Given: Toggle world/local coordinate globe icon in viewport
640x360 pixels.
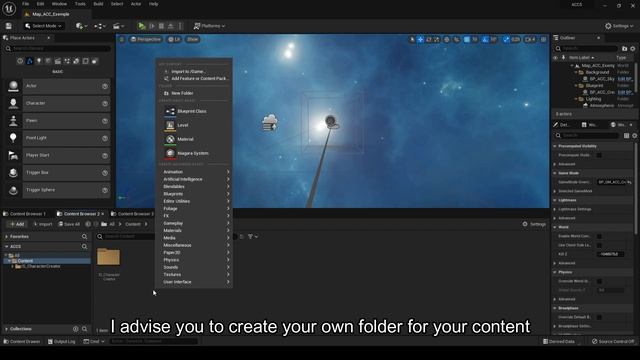Looking at the screenshot, I should point(447,39).
